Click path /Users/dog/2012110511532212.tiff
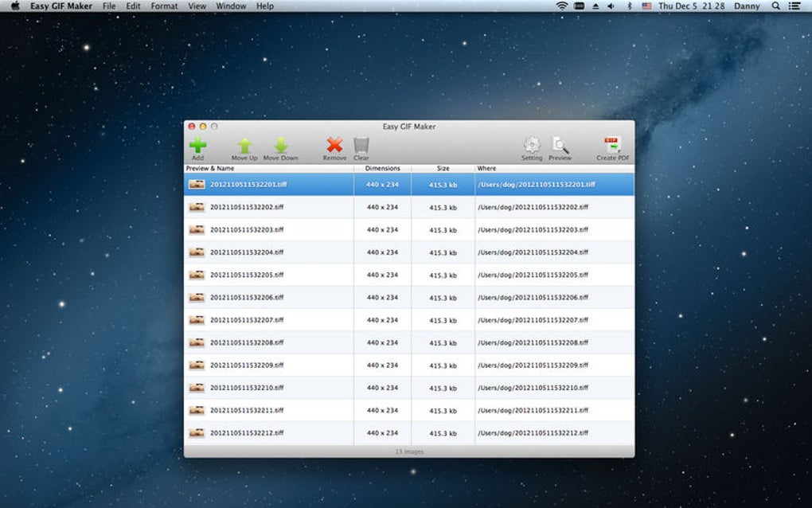The width and height of the screenshot is (812, 508). click(x=533, y=433)
